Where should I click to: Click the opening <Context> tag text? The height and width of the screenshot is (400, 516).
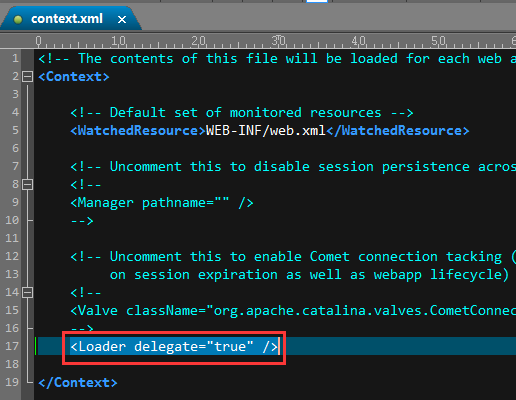click(x=74, y=77)
